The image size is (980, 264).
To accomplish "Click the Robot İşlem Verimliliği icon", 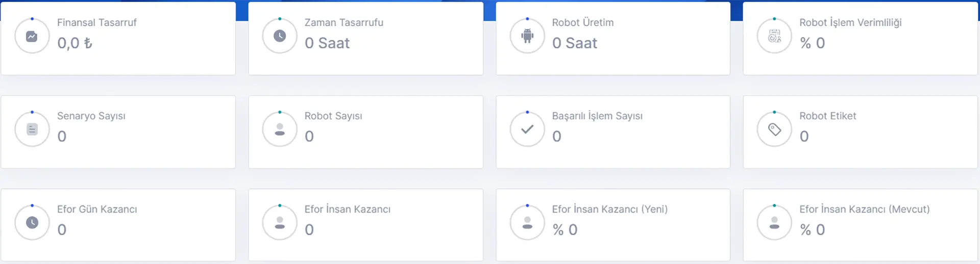I will coord(774,36).
